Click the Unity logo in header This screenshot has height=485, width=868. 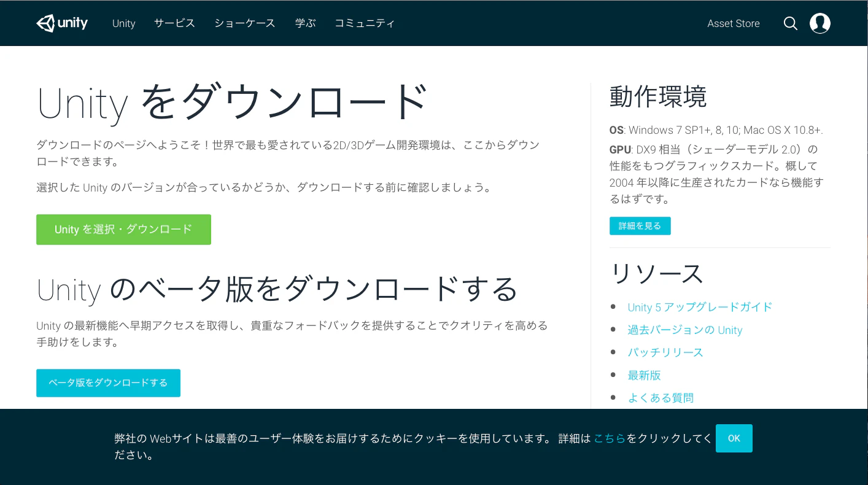click(x=62, y=23)
